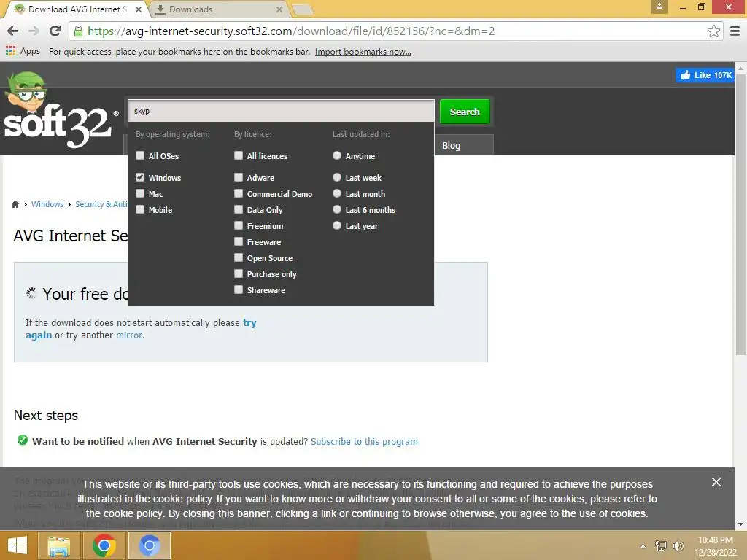Click the browser back arrow
This screenshot has width=747, height=560.
coord(13,31)
